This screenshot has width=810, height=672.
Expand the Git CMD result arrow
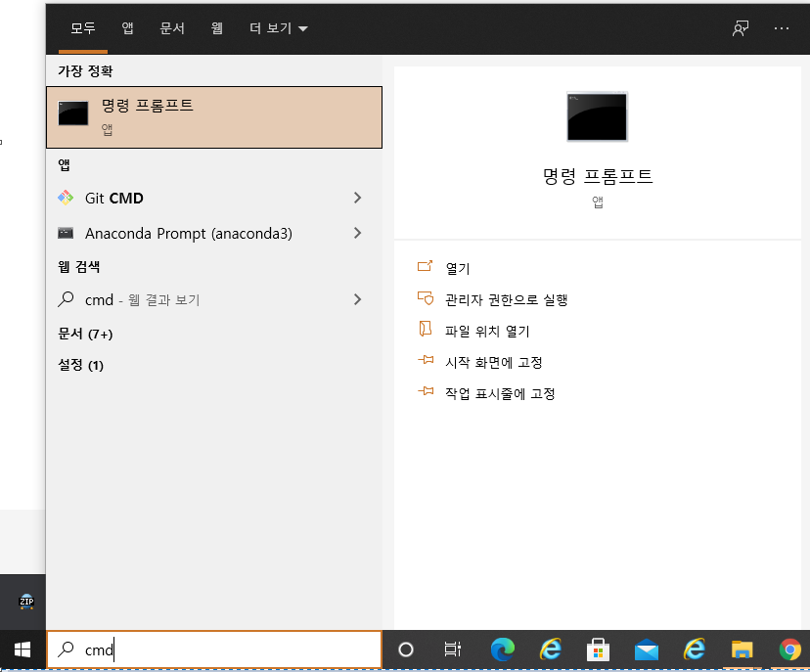coord(357,198)
